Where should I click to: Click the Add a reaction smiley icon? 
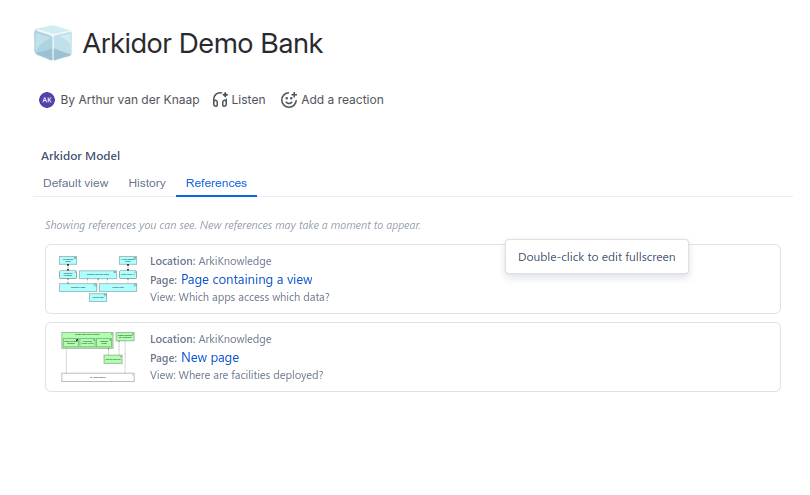289,100
